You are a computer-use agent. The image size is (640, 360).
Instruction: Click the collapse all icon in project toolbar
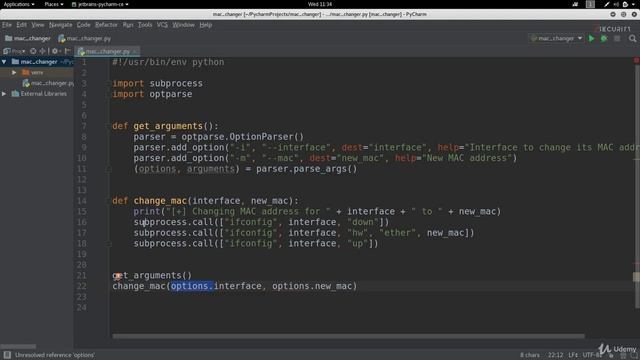click(x=42, y=51)
